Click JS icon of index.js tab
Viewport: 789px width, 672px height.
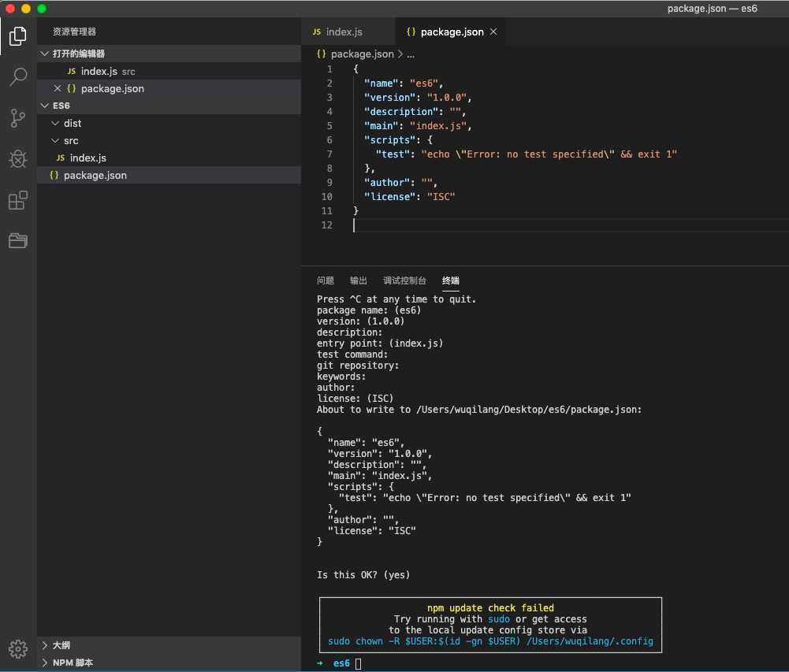pos(317,32)
